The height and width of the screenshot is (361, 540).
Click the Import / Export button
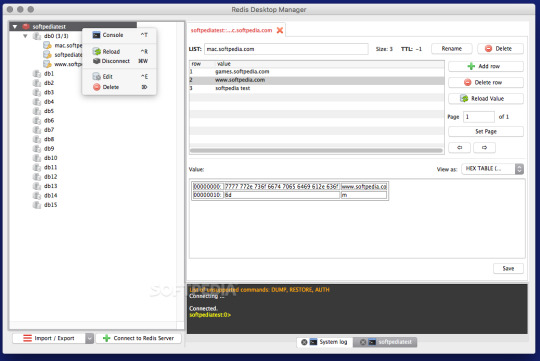click(x=49, y=338)
